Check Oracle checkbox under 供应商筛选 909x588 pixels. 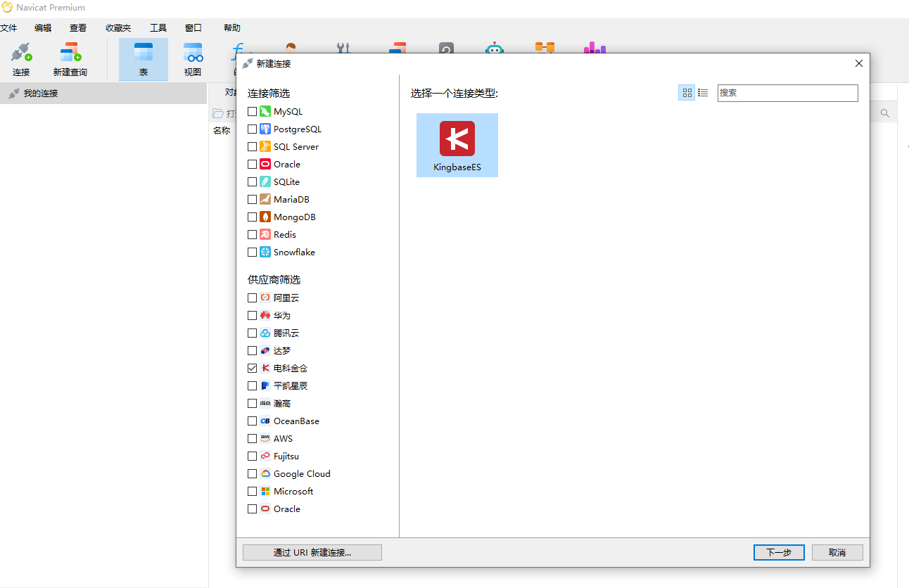[x=252, y=509]
